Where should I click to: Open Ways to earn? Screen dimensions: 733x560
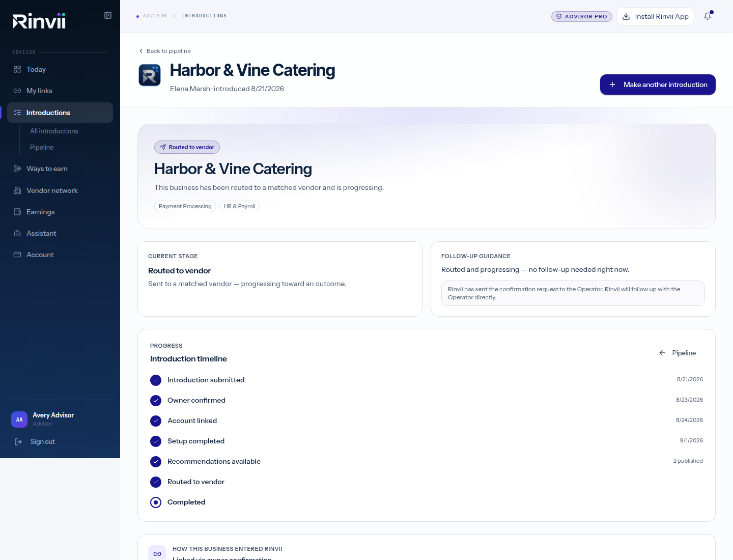coord(60,169)
